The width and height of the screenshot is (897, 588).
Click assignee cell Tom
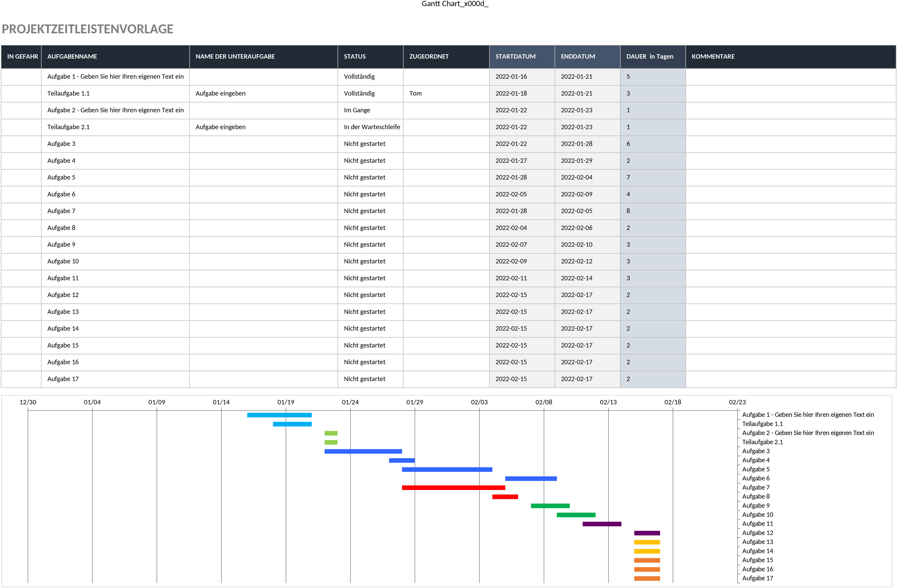click(x=446, y=94)
